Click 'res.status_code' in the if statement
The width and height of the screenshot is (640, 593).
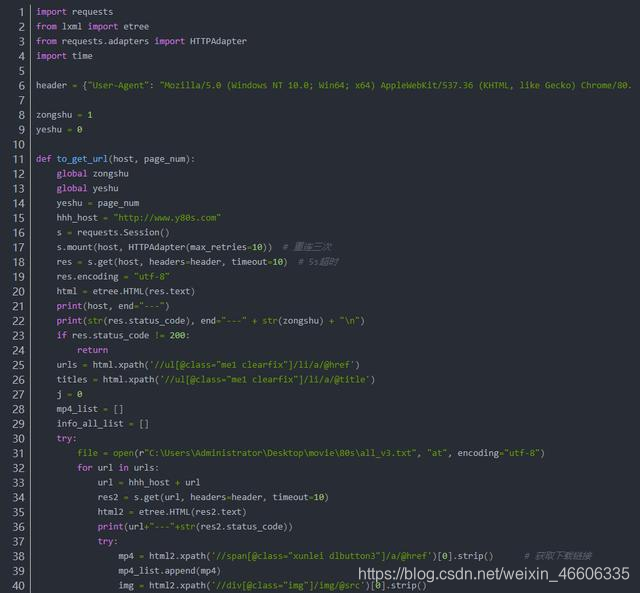tap(110, 335)
